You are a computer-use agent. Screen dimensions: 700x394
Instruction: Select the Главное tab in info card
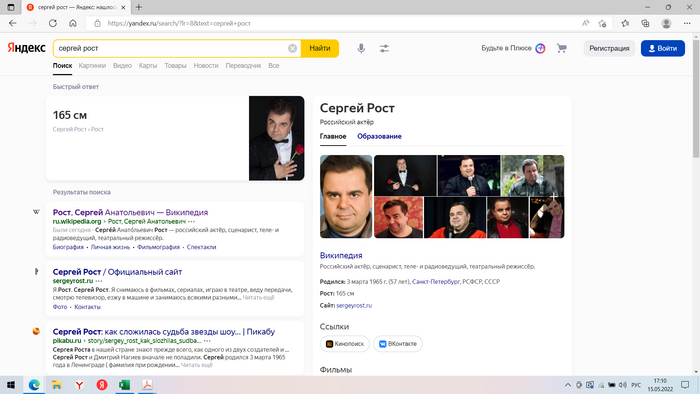click(x=333, y=137)
